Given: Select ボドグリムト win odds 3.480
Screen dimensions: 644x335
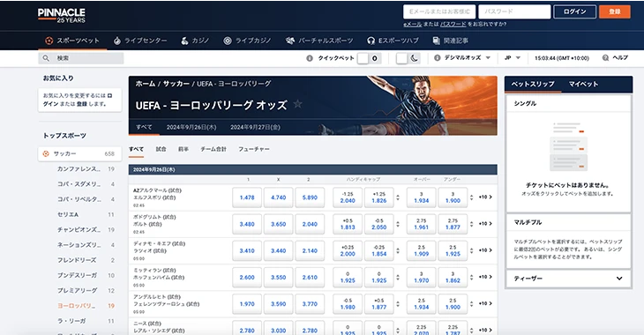Looking at the screenshot, I should (x=247, y=224).
